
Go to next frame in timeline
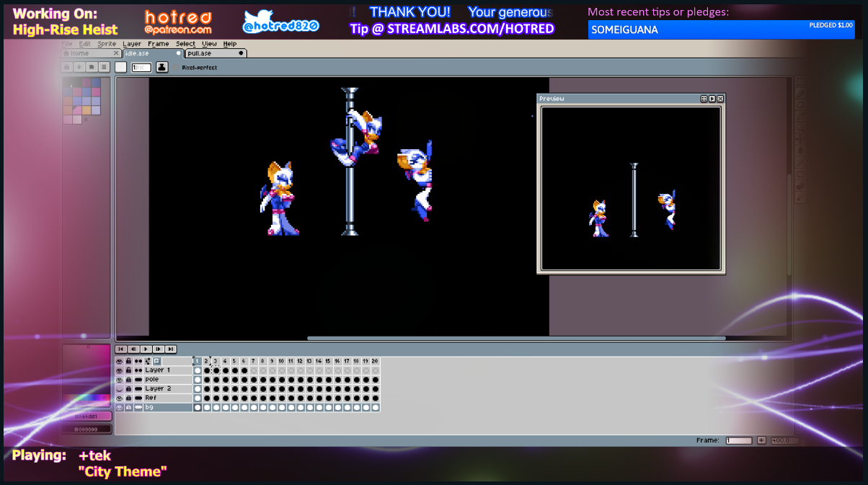click(159, 349)
